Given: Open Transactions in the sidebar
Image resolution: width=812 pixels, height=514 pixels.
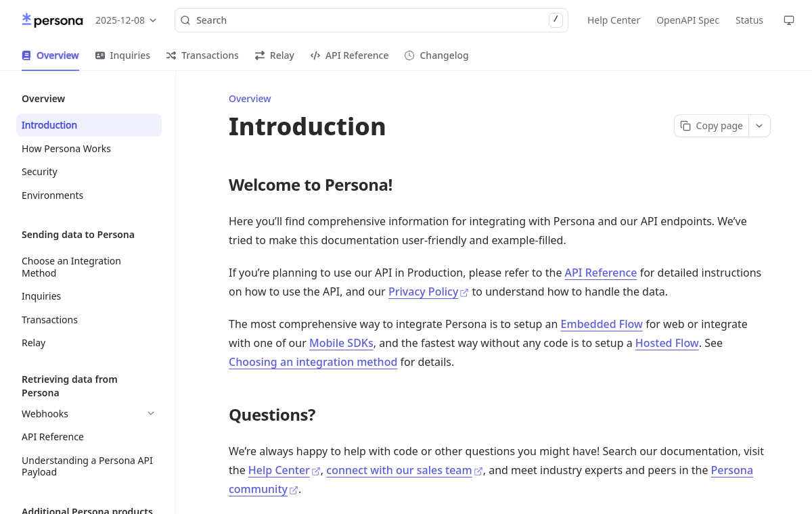Looking at the screenshot, I should 89,320.
